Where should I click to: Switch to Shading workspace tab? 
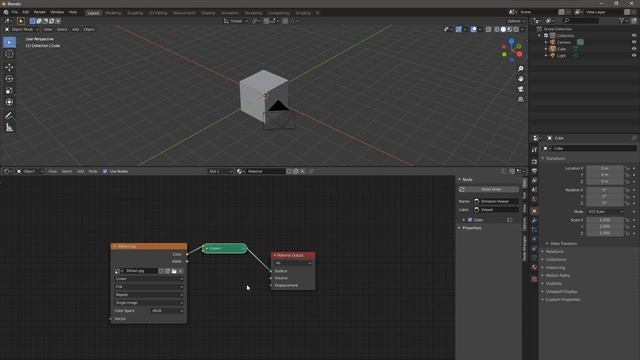208,13
